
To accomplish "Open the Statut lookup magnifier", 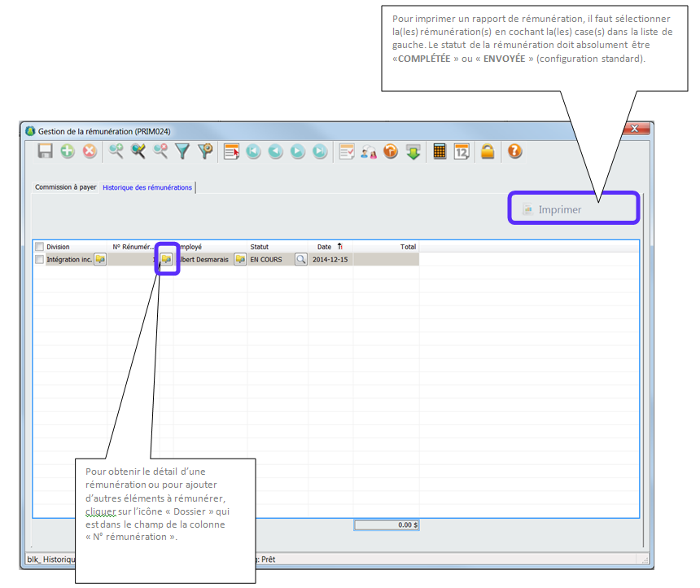I will (301, 260).
